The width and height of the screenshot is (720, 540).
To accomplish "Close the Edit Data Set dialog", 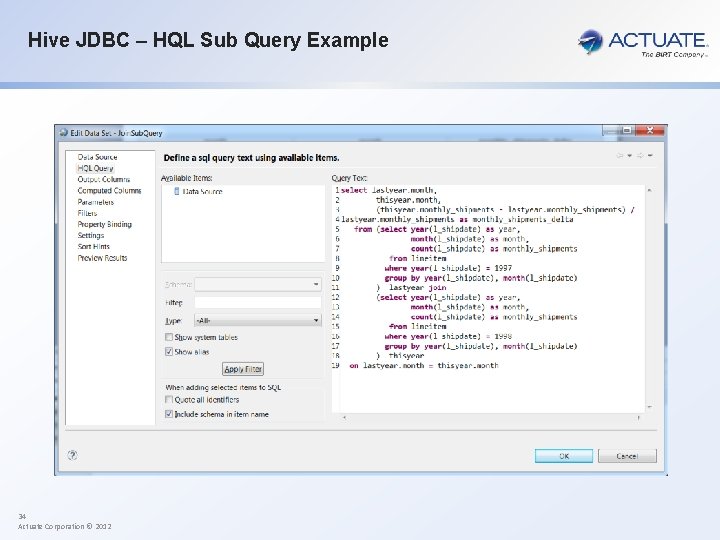I will pos(650,130).
